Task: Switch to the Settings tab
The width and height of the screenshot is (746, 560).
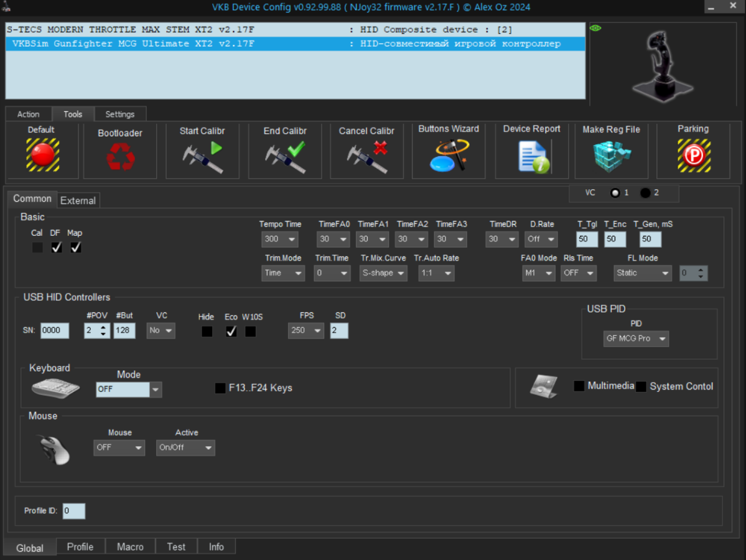Action: (119, 114)
